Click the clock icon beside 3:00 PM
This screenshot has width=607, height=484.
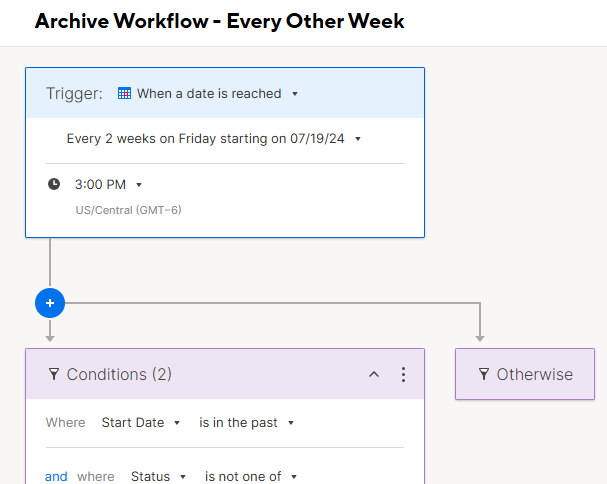pyautogui.click(x=54, y=184)
